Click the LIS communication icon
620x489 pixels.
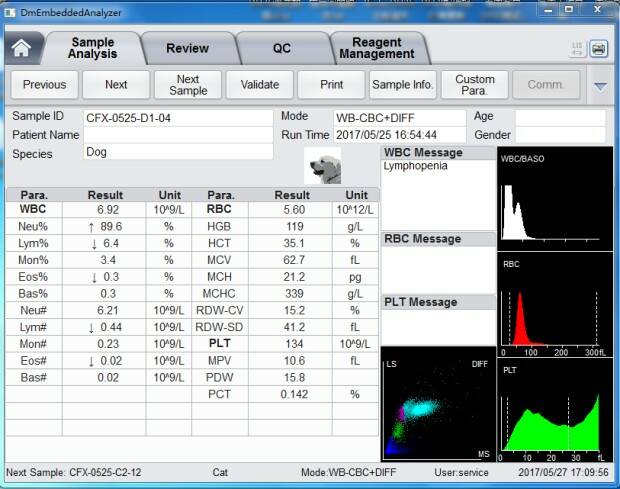(x=577, y=47)
